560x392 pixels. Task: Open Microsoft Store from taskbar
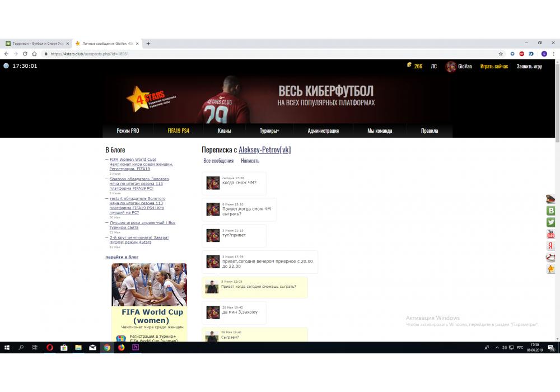(x=64, y=347)
